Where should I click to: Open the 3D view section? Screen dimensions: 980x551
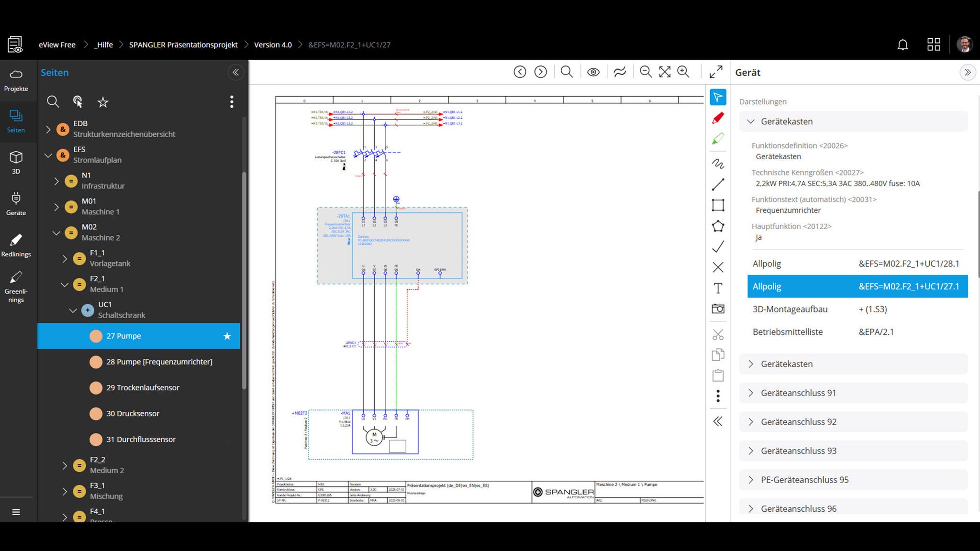[x=16, y=163]
